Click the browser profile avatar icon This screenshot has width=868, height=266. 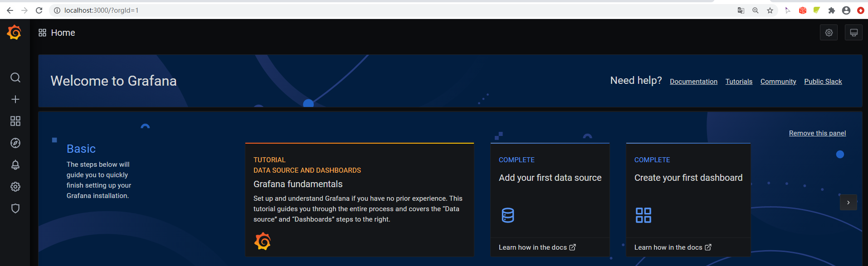point(846,10)
